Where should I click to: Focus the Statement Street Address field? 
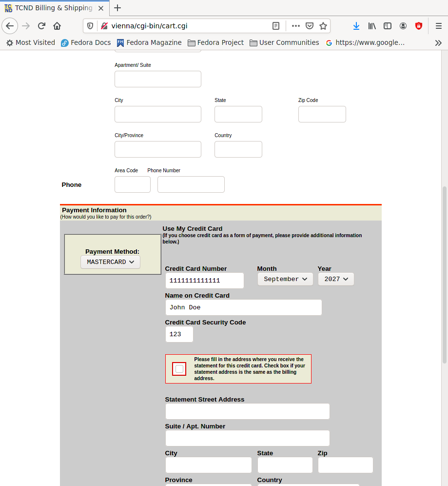[x=247, y=411]
